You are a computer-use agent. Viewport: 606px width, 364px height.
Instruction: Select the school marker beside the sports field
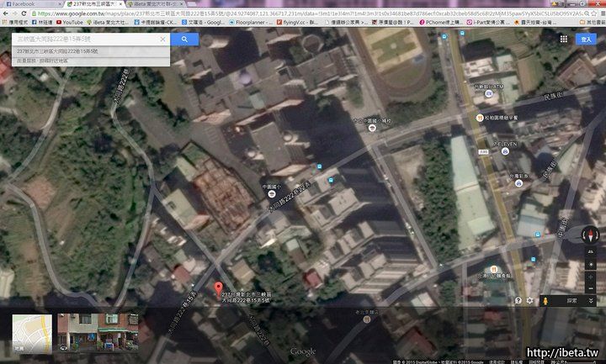(x=372, y=128)
